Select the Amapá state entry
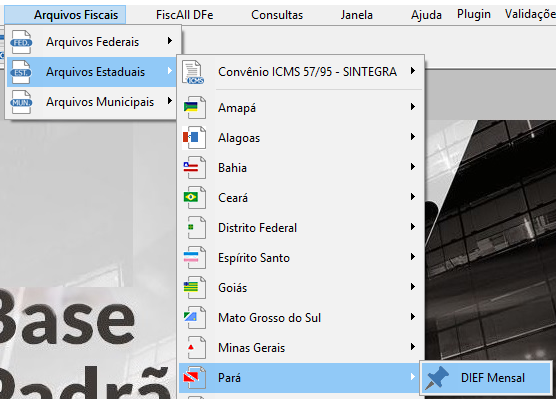 click(x=301, y=107)
